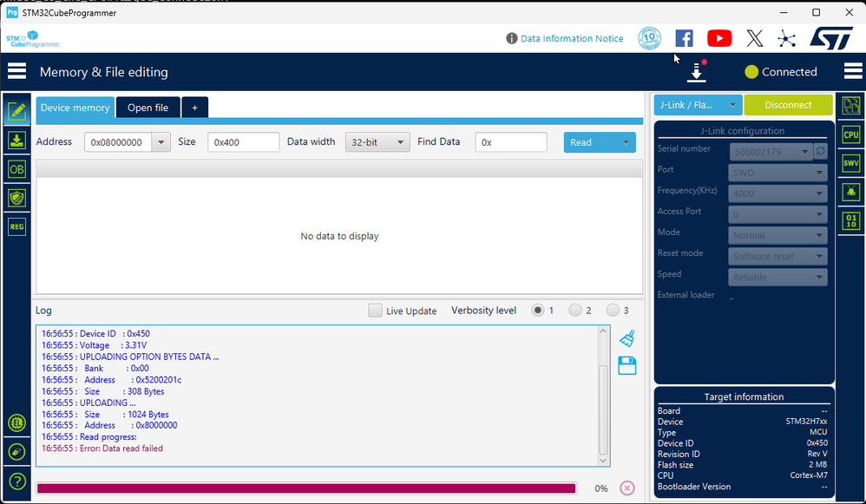866x504 pixels.
Task: Click the STM32CubeProgrammer logo
Action: pyautogui.click(x=33, y=39)
